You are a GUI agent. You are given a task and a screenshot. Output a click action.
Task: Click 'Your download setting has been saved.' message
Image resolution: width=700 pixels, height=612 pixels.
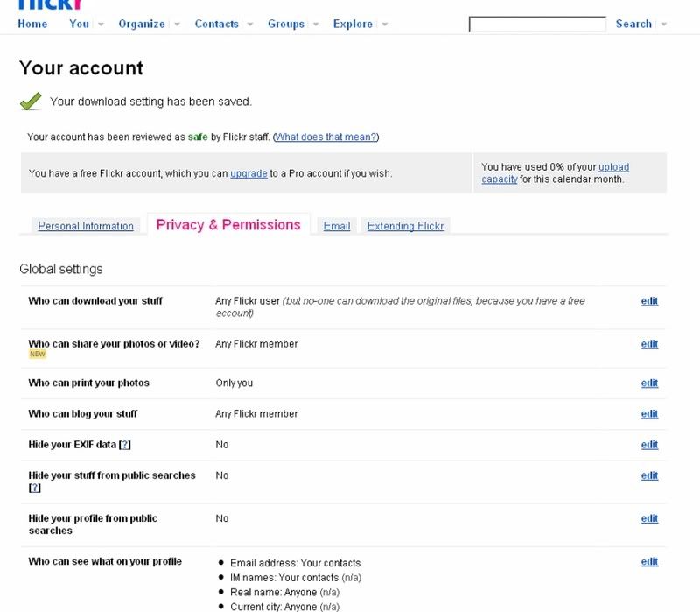click(x=150, y=102)
